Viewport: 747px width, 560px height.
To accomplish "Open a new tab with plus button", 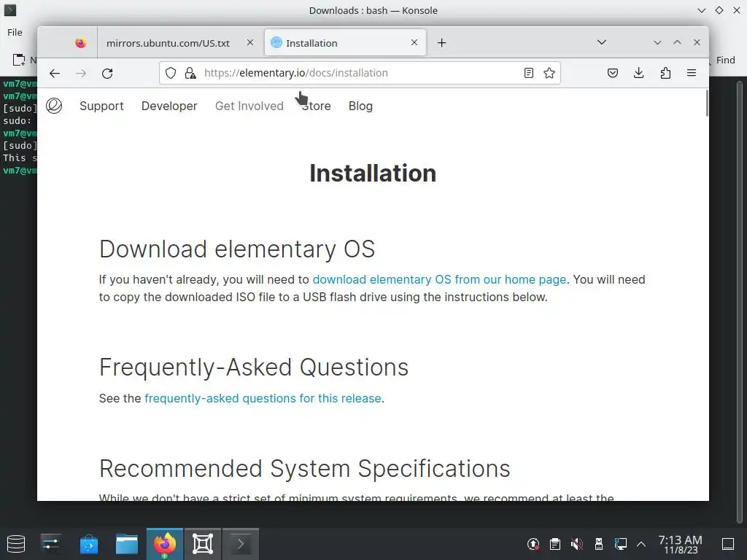I will click(441, 43).
